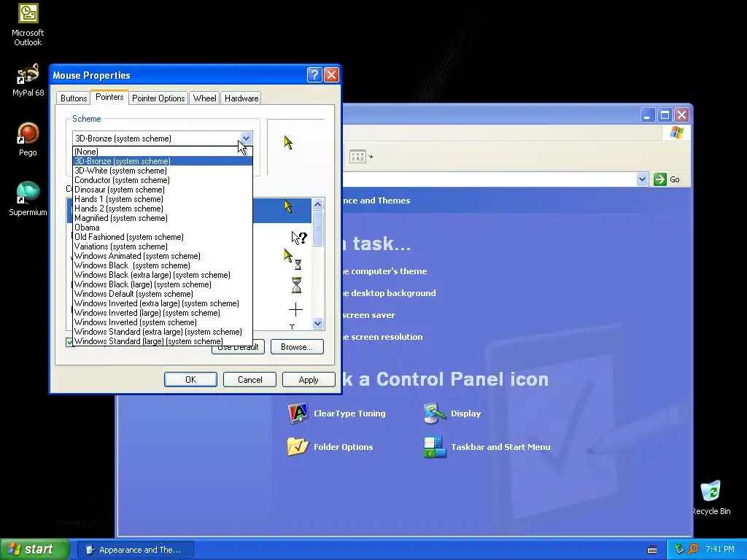Screen dimensions: 747x560
Task: Select the MyPal 68 desktop icon
Action: tap(28, 80)
